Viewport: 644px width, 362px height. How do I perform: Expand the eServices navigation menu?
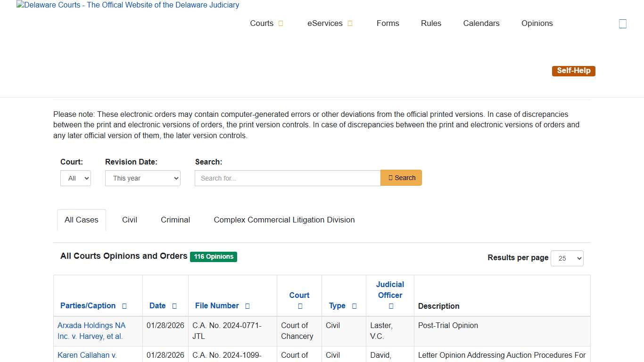coord(330,24)
